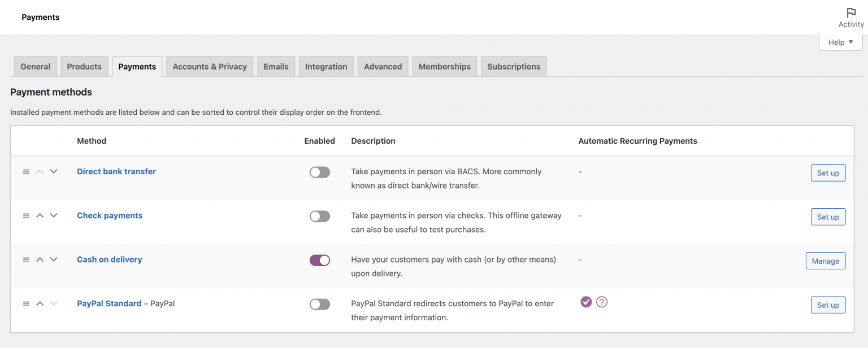This screenshot has height=348, width=868.
Task: Click the Manage button for Cash on delivery
Action: (826, 261)
